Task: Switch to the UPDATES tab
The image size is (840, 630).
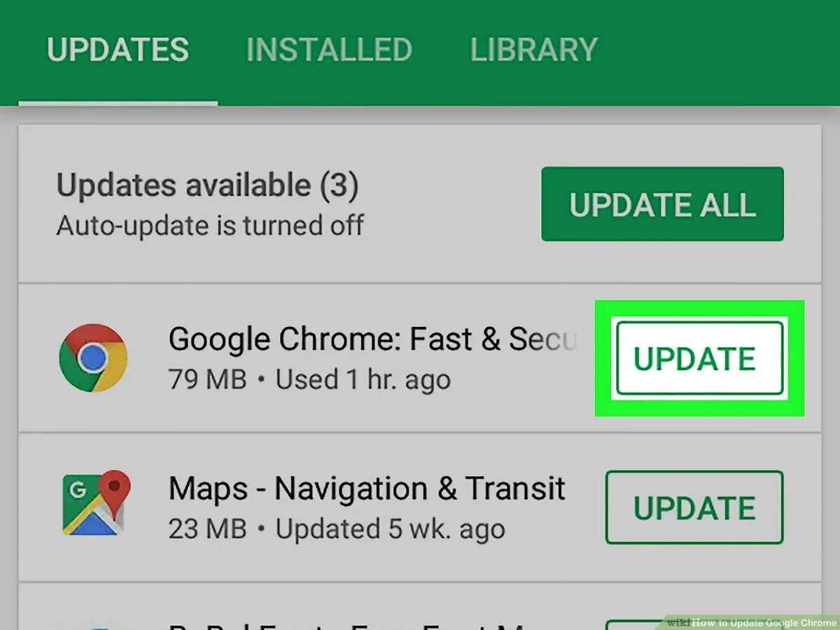Action: tap(118, 50)
